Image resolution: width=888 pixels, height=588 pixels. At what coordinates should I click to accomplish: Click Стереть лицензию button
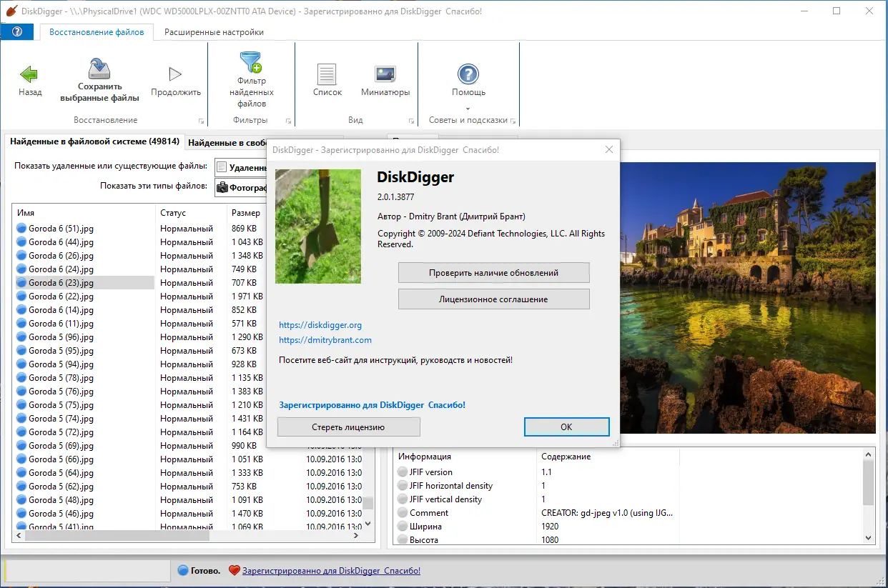348,427
